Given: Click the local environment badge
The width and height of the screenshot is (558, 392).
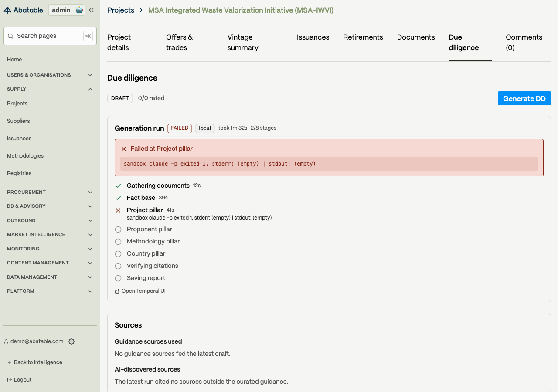Looking at the screenshot, I should click(x=205, y=128).
